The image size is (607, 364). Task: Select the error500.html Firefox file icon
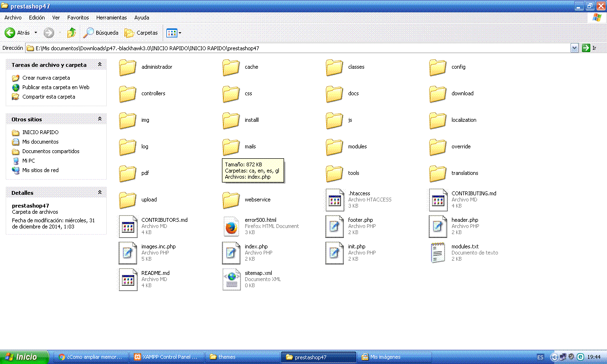(x=231, y=227)
